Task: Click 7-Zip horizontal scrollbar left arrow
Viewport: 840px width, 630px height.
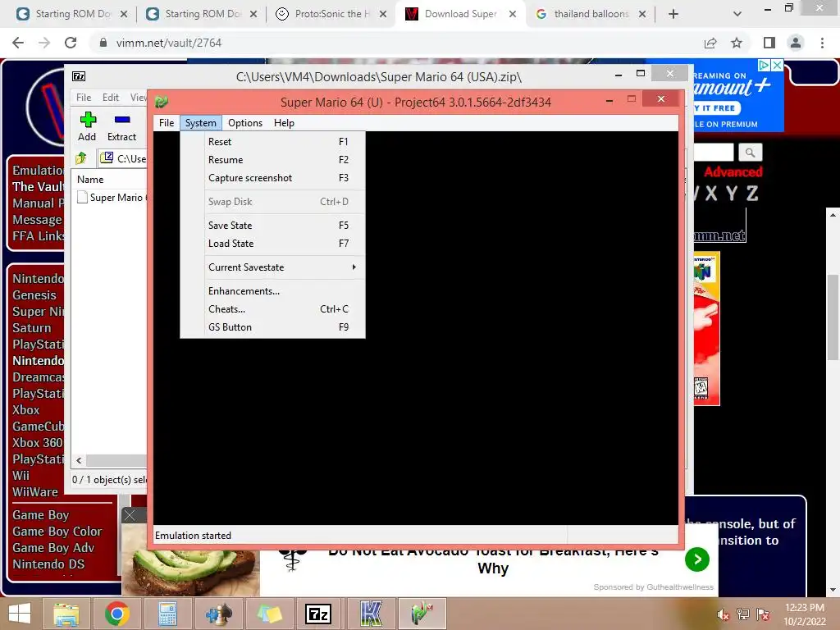Action: tap(80, 461)
